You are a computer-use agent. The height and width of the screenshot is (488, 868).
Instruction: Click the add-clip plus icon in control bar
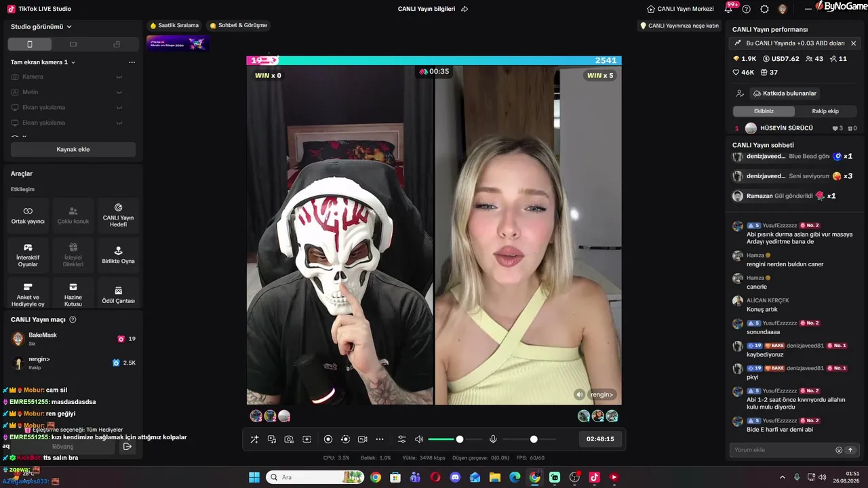click(307, 439)
